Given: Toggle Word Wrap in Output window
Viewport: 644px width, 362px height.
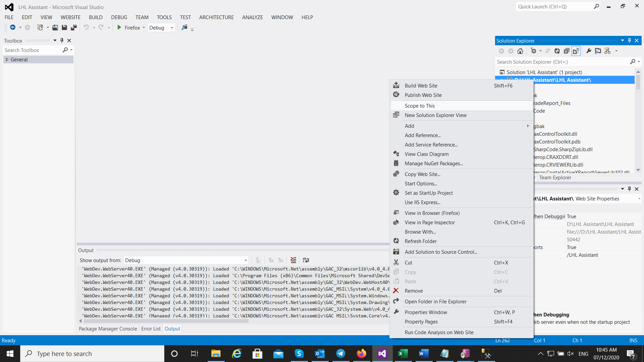Looking at the screenshot, I should [x=306, y=260].
